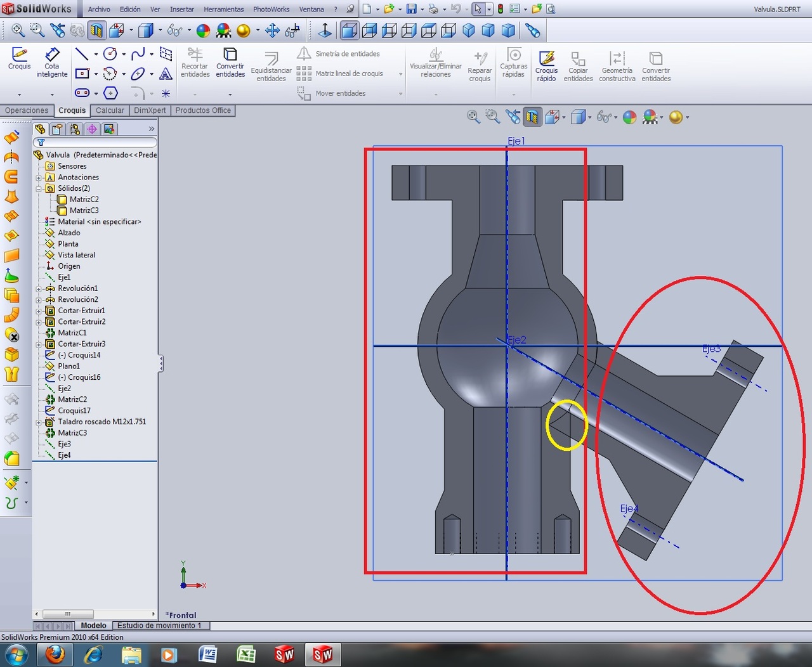Switch to the Calcular tab
Viewport: 812px width, 667px height.
tap(110, 110)
